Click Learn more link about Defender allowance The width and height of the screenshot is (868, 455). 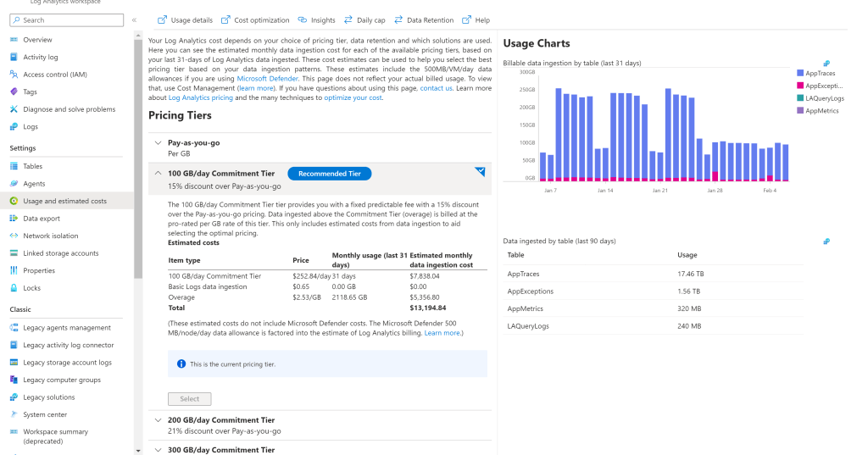(442, 333)
